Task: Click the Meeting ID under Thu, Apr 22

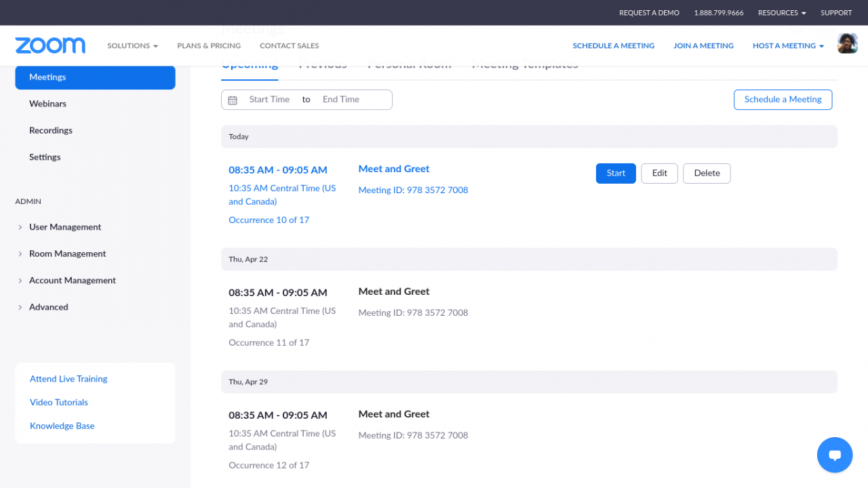Action: [413, 313]
